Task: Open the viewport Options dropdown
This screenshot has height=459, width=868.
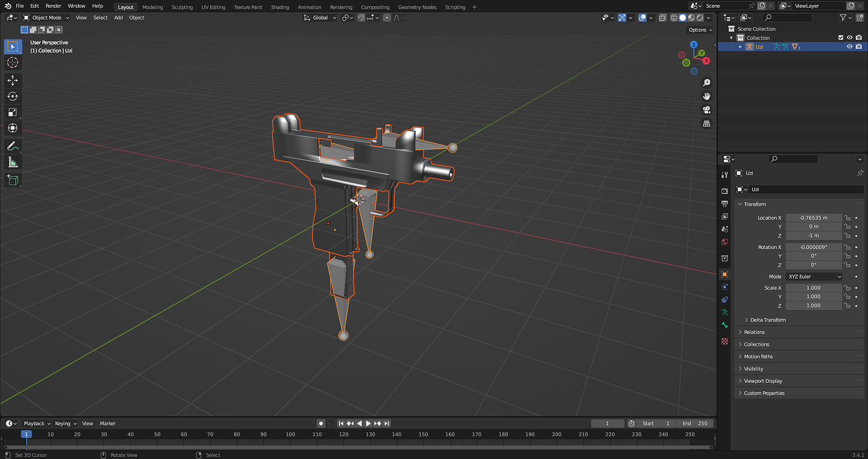Action: [x=700, y=30]
